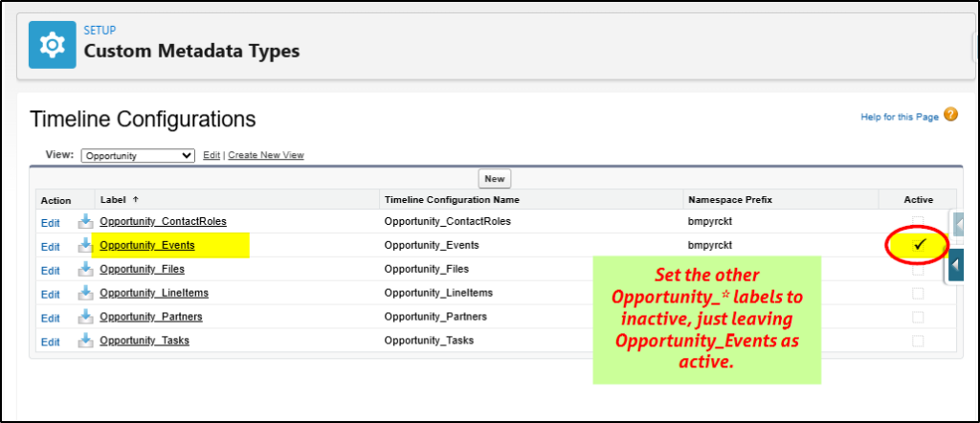Image resolution: width=980 pixels, height=423 pixels.
Task: Click download icon beside Opportunity_Files
Action: click(x=85, y=270)
